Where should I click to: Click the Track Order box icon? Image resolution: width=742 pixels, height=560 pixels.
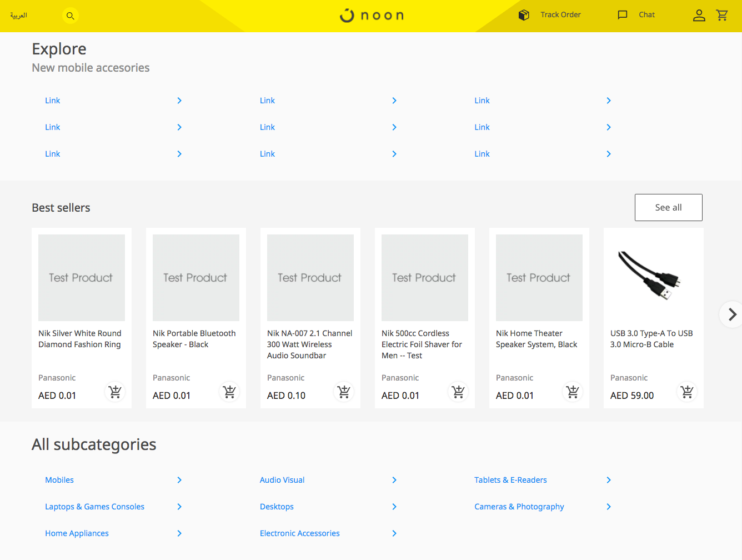pos(524,15)
